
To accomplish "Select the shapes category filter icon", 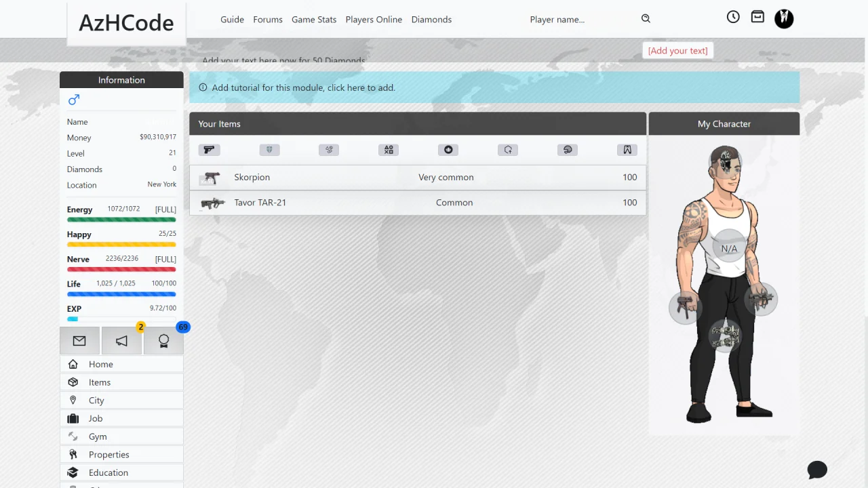I will 389,150.
